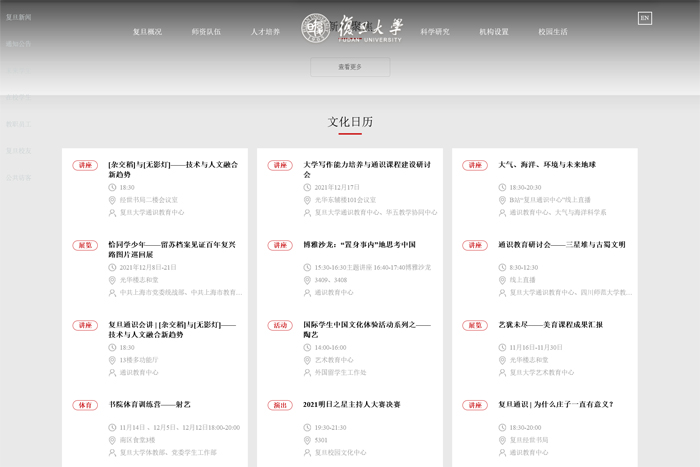The height and width of the screenshot is (467, 700).
Task: Click the clock icon under 博雅沙龙 event
Action: 308,267
